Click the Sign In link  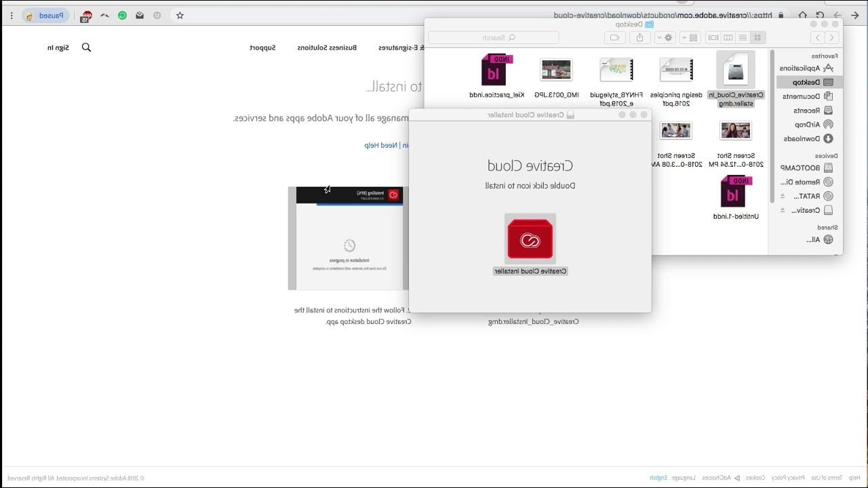click(x=58, y=47)
